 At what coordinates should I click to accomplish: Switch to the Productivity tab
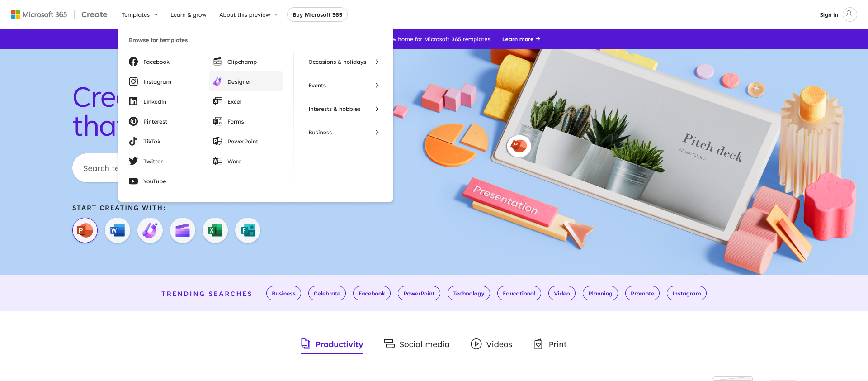click(x=332, y=344)
